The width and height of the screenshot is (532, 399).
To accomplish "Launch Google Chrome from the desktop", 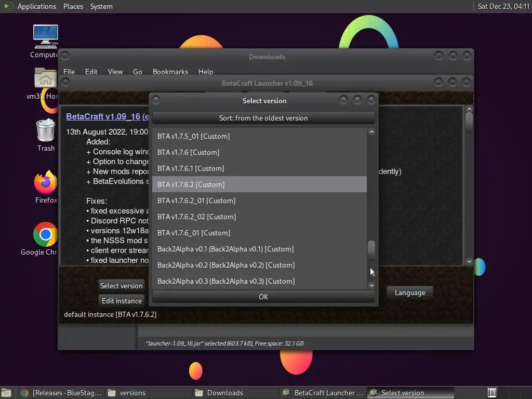I will pos(46,234).
